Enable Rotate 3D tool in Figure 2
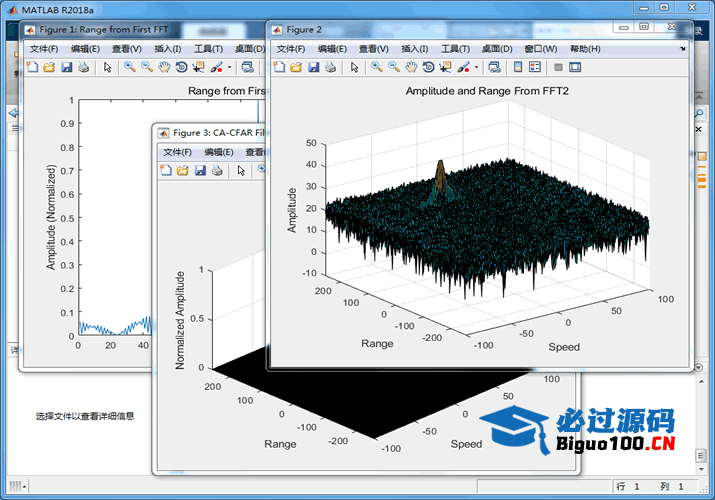 [x=428, y=67]
